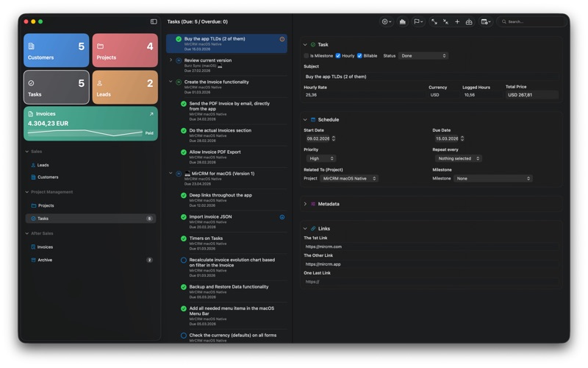
Task: Open the blue Customers card
Action: click(x=57, y=50)
